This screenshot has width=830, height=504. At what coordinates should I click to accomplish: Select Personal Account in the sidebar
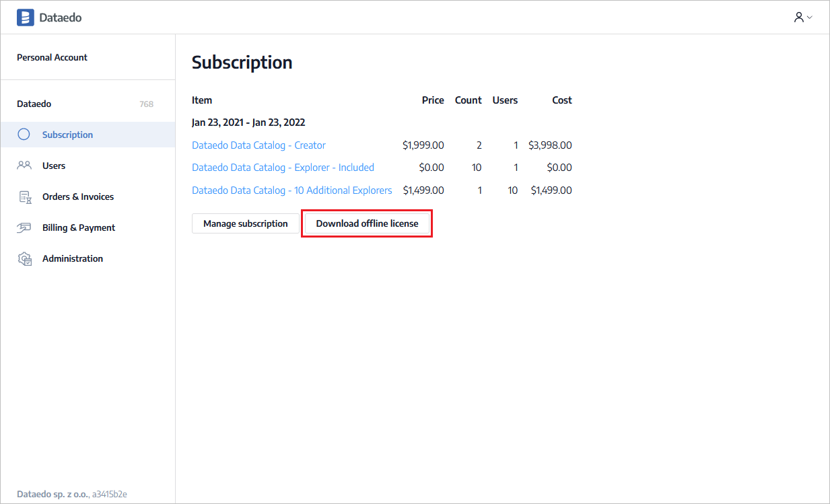pyautogui.click(x=53, y=58)
